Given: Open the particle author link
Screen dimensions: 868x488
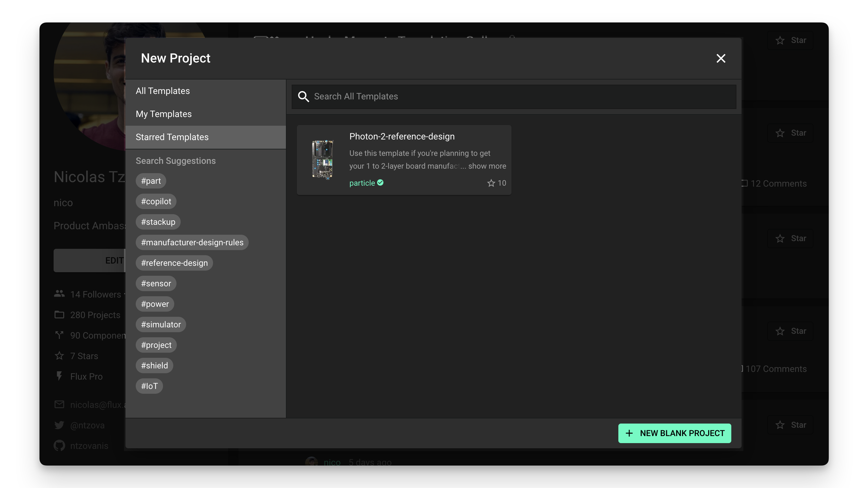Looking at the screenshot, I should point(362,183).
